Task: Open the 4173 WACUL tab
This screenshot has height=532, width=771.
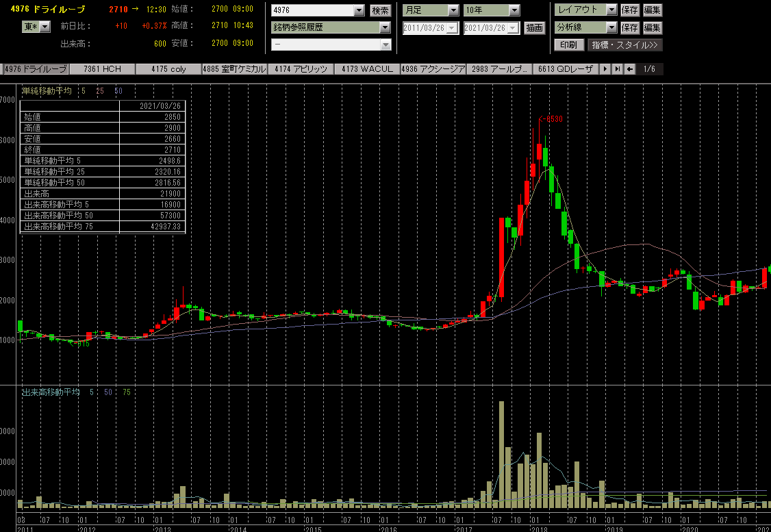Action: click(x=368, y=69)
